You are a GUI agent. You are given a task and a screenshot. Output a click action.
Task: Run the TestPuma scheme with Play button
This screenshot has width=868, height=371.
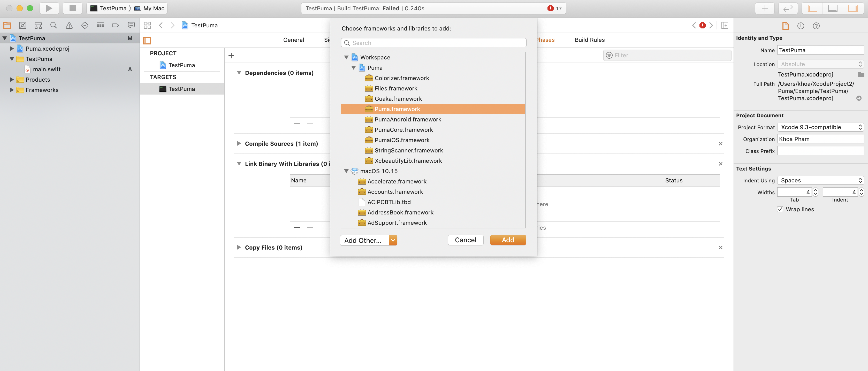(49, 8)
